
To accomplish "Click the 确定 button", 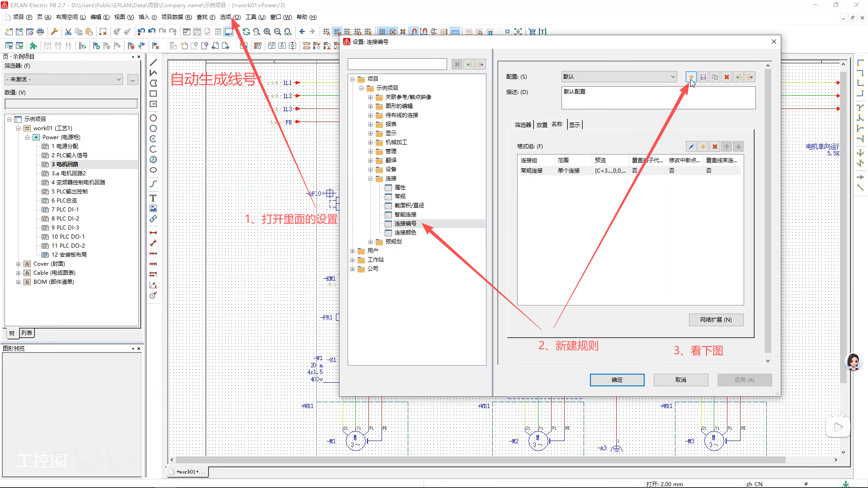I will click(617, 380).
